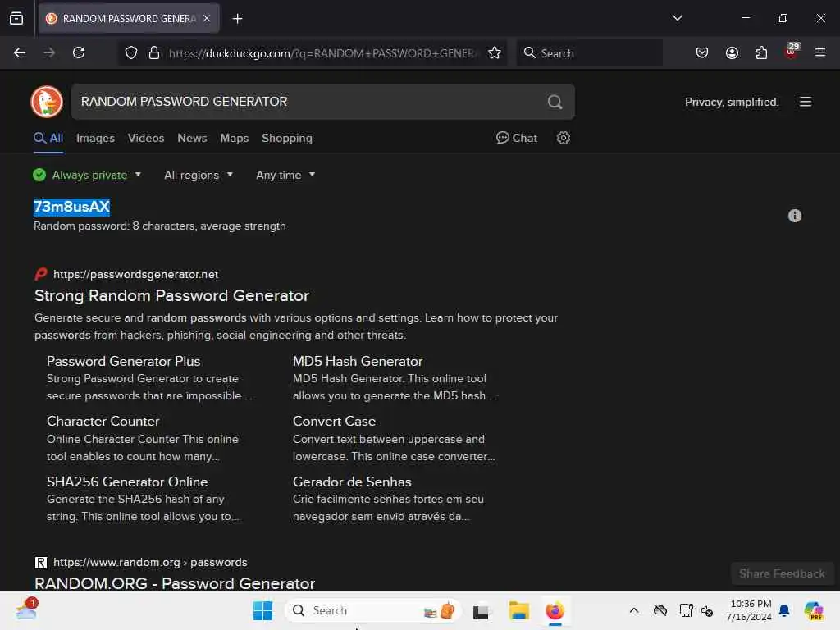The height and width of the screenshot is (630, 840).
Task: Open the taskbar weather widget
Action: pyautogui.click(x=27, y=609)
